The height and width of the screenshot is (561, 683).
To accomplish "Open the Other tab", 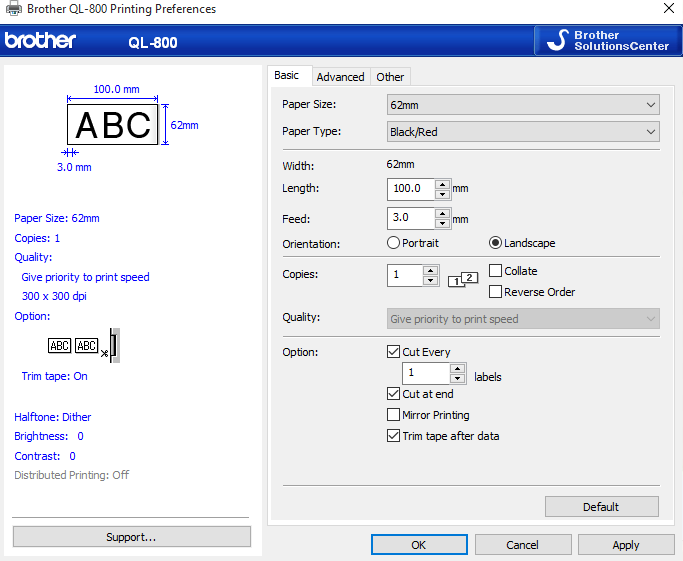I will click(x=390, y=77).
